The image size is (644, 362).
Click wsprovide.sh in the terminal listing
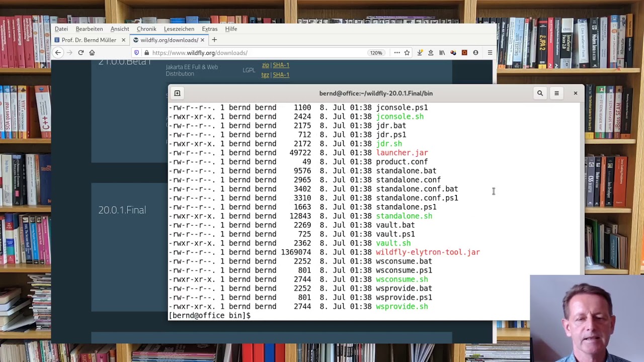pyautogui.click(x=402, y=306)
